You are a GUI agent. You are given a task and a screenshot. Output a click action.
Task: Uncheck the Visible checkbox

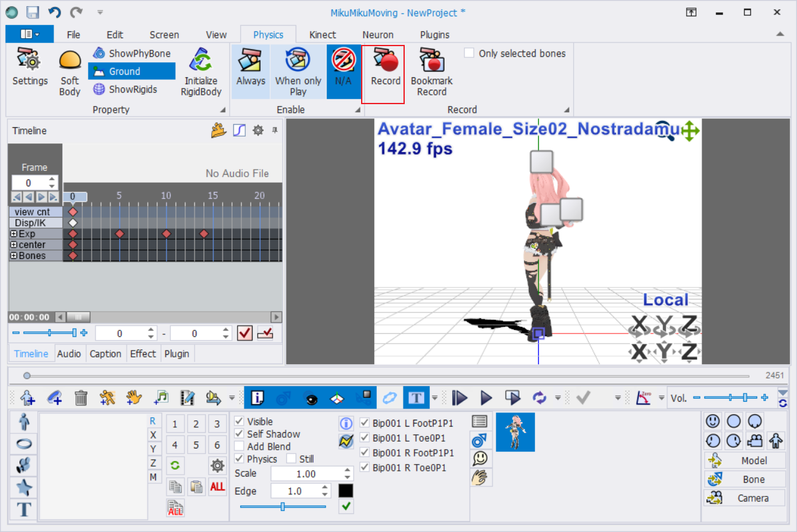[239, 422]
